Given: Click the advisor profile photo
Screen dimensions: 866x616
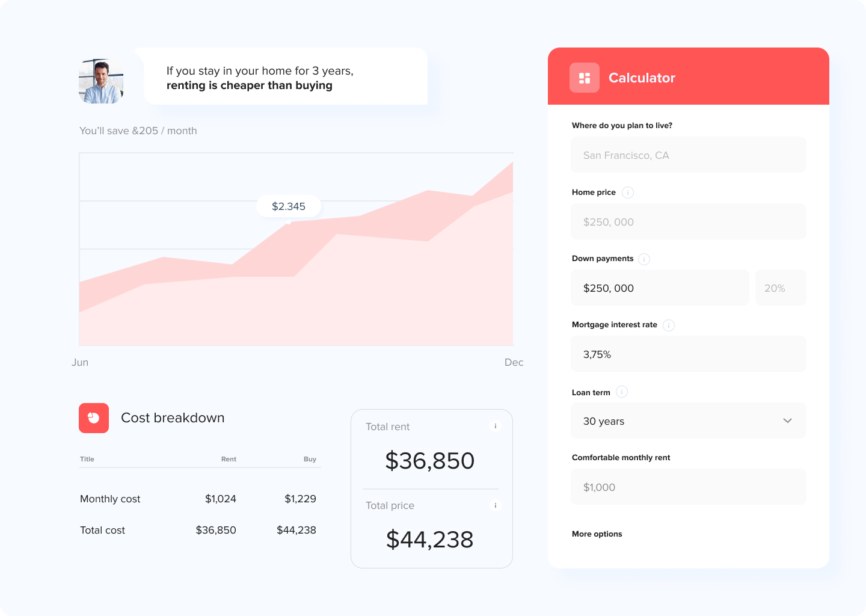Looking at the screenshot, I should click(x=101, y=81).
